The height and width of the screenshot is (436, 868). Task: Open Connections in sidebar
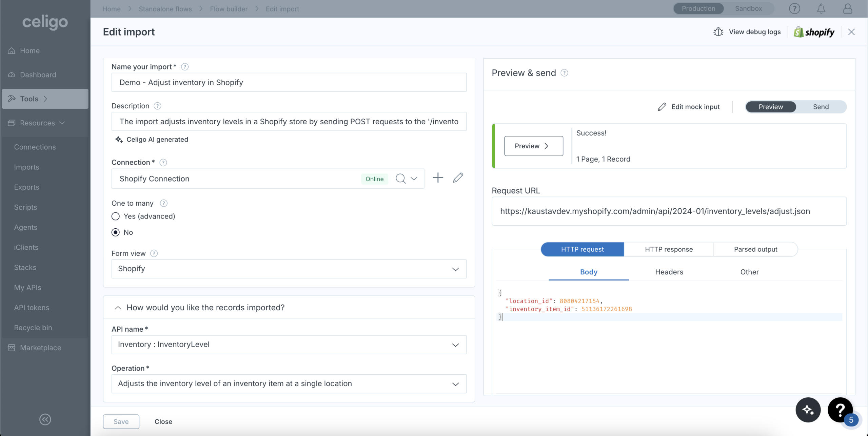[35, 147]
